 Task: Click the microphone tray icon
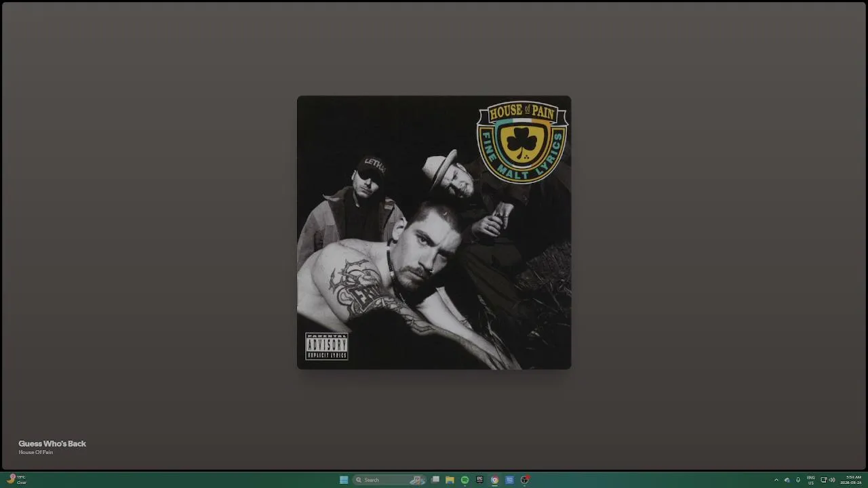point(797,480)
